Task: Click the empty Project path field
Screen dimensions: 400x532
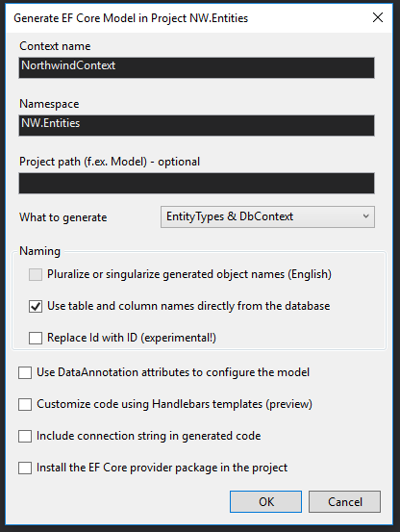Action: (x=196, y=183)
